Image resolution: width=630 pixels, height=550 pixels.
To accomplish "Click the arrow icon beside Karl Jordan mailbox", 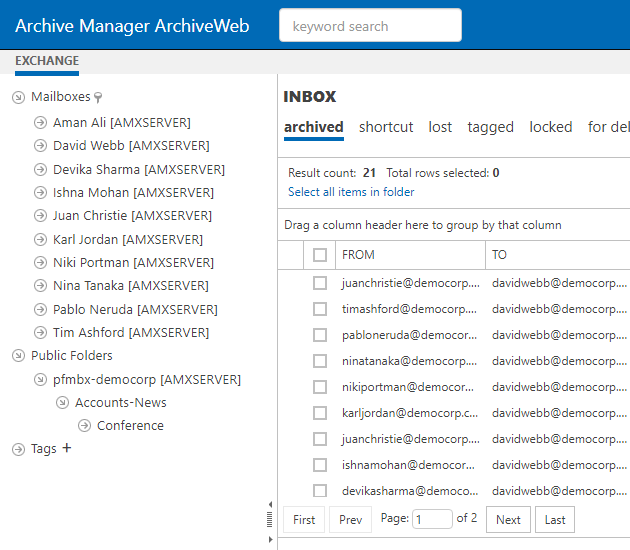I will 40,239.
